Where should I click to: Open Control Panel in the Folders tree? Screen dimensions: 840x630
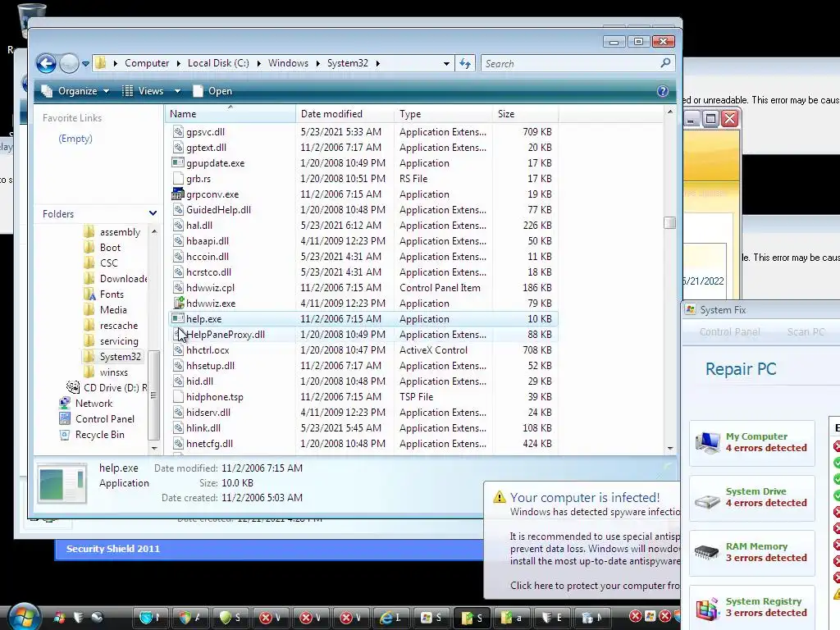97,419
